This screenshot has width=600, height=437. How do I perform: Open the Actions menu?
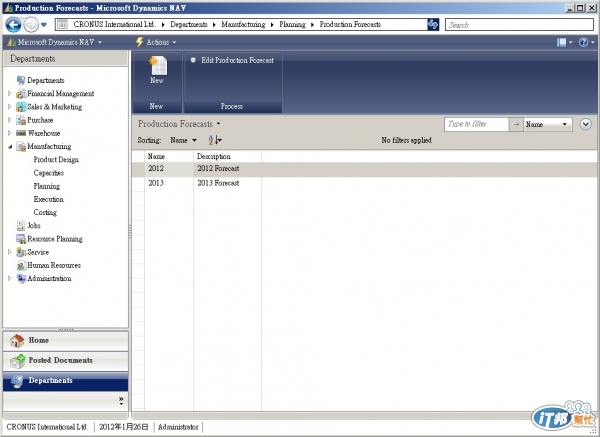point(161,42)
